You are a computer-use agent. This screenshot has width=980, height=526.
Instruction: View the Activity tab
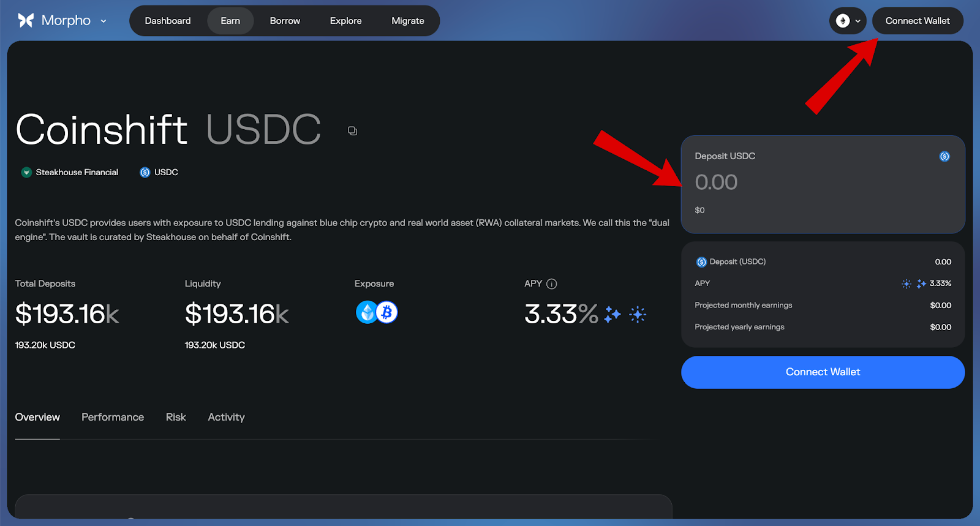click(226, 418)
